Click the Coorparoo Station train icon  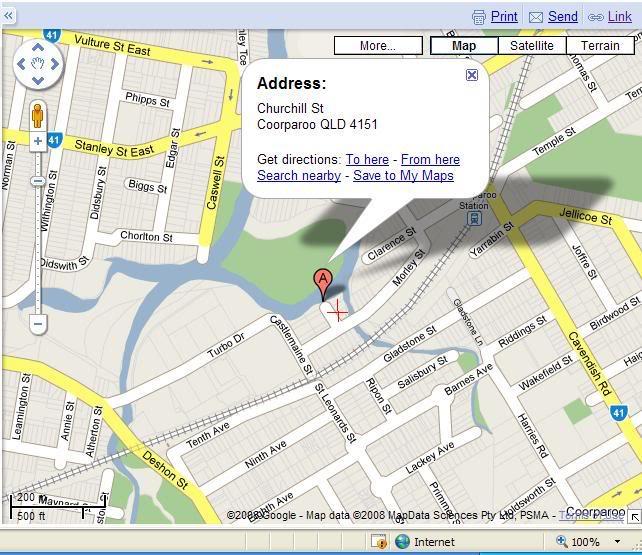475,218
